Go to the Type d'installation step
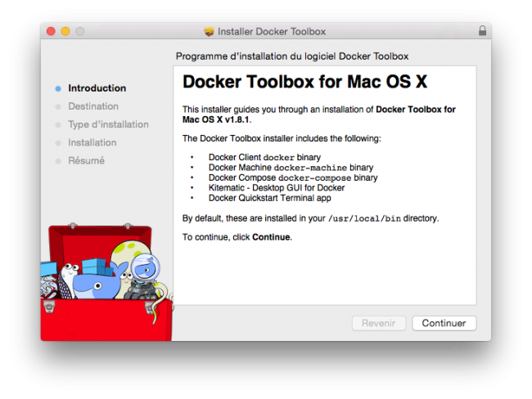The width and height of the screenshot is (532, 399). pos(108,124)
